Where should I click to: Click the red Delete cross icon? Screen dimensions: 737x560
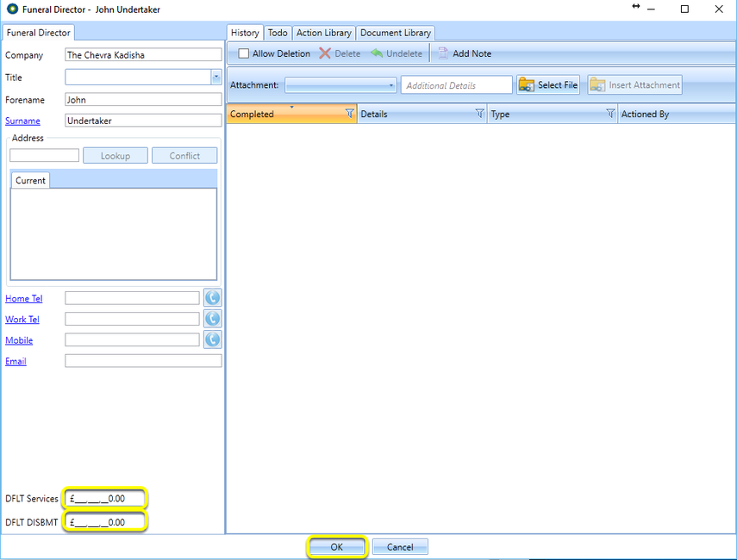click(325, 53)
